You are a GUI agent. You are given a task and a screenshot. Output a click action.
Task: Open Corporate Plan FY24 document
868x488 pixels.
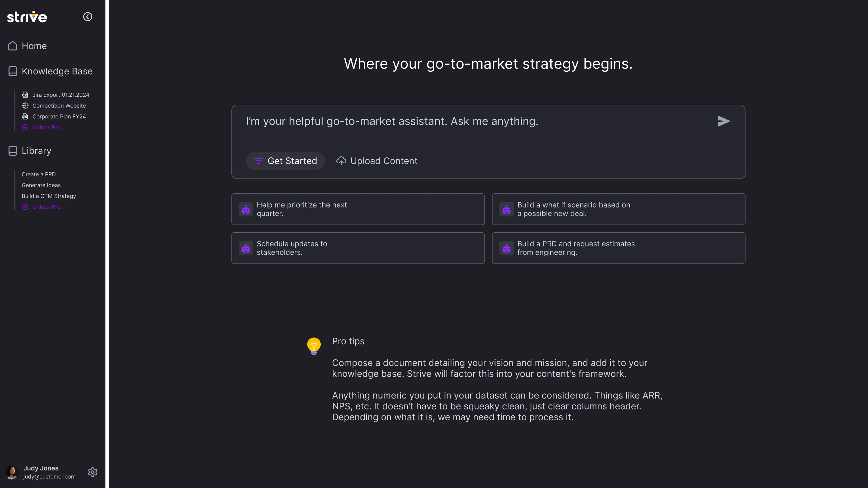pyautogui.click(x=59, y=116)
